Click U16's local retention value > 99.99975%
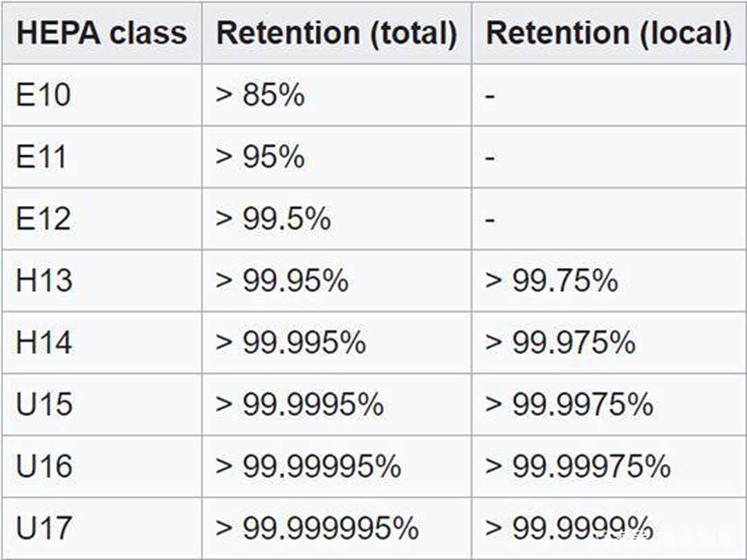747x560 pixels. 578,466
